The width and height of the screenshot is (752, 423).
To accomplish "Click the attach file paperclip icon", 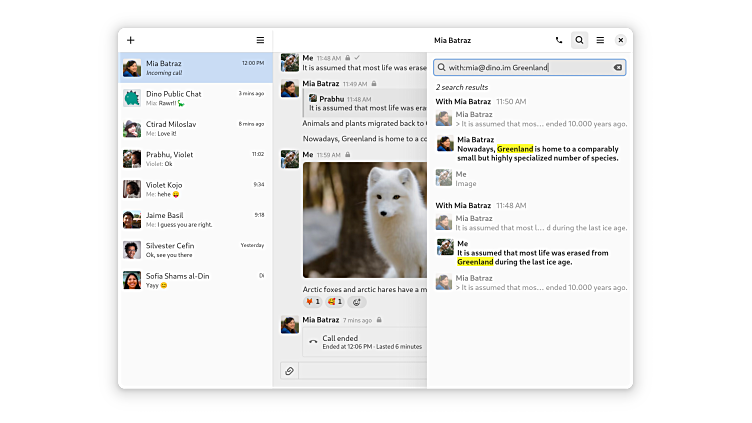I will 289,371.
